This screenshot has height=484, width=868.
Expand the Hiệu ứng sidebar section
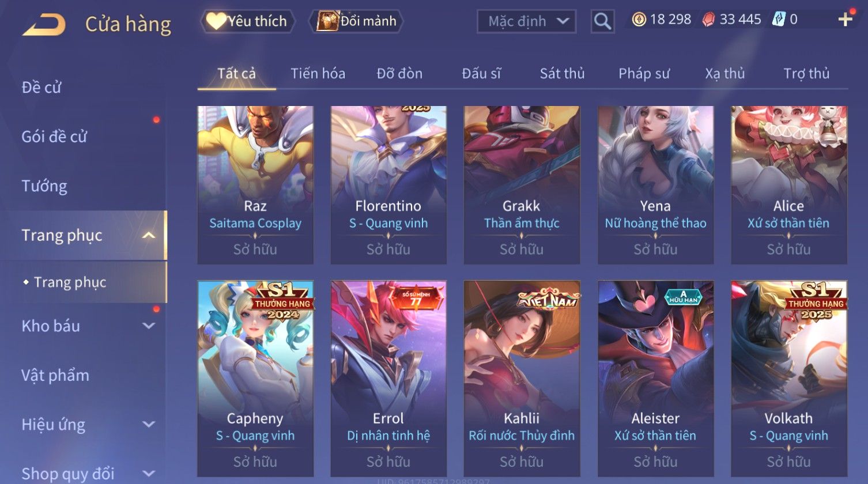[x=149, y=424]
